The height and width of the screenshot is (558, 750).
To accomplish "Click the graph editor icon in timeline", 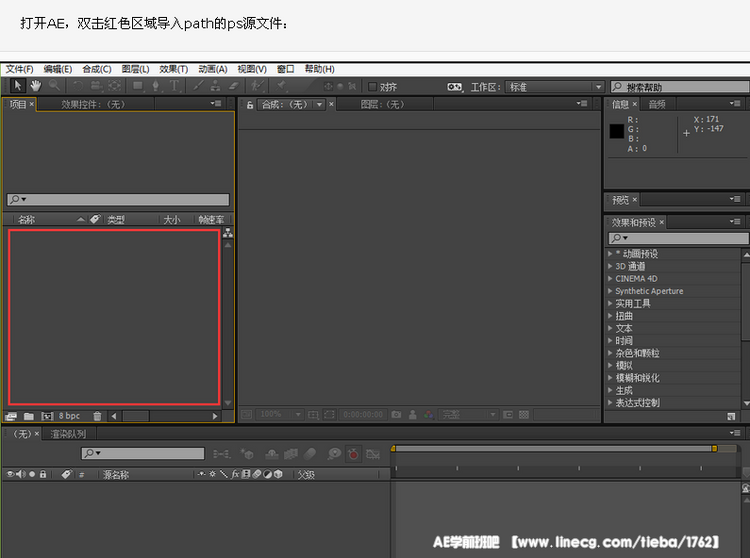I will tap(373, 454).
